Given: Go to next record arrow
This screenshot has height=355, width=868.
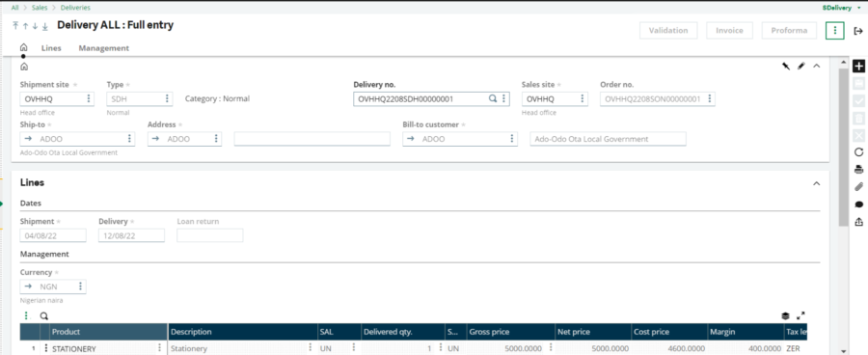Looking at the screenshot, I should click(x=35, y=26).
